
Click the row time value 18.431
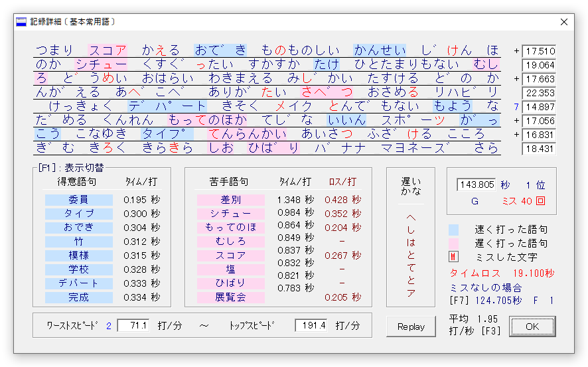tap(539, 149)
